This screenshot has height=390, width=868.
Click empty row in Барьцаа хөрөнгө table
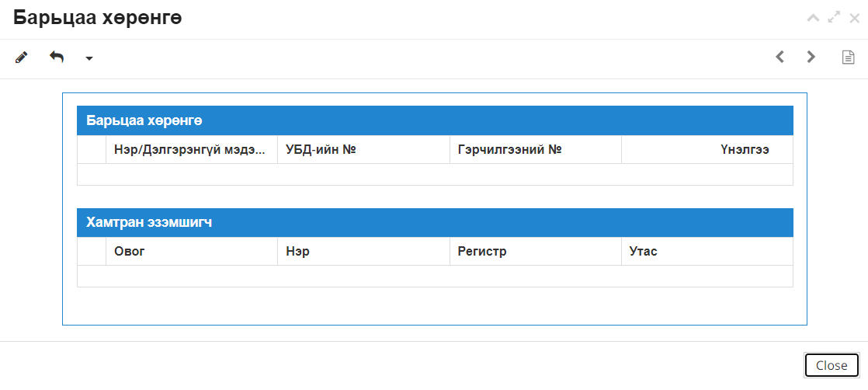tap(435, 175)
